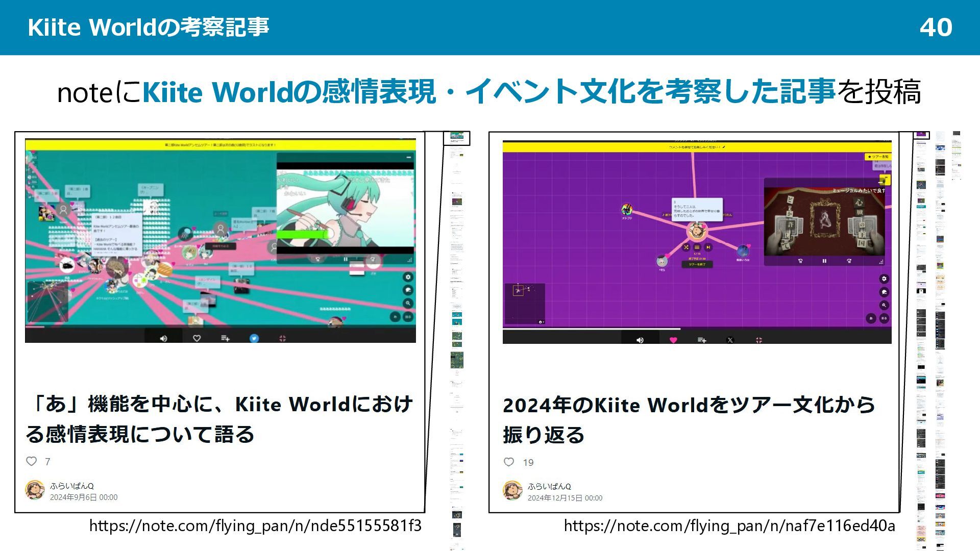This screenshot has height=551, width=980.
Task: Click the settings gear in the purple screenshot
Action: [x=884, y=279]
